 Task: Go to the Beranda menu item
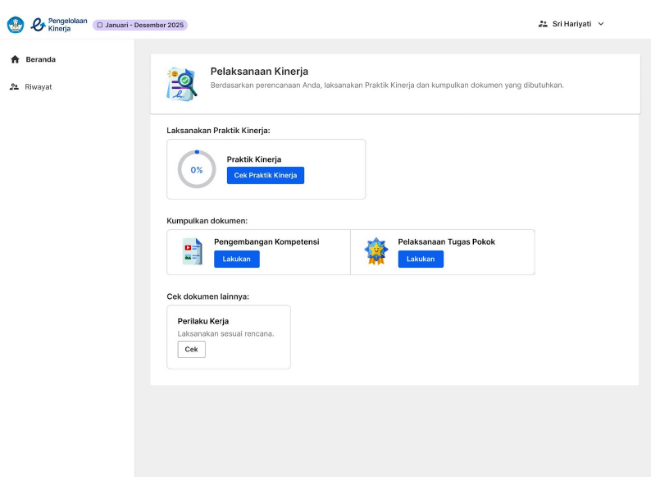[x=40, y=60]
